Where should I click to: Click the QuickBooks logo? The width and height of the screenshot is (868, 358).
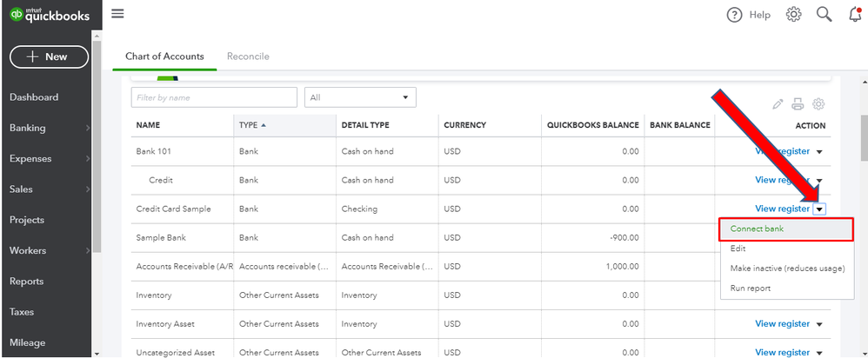[x=50, y=15]
